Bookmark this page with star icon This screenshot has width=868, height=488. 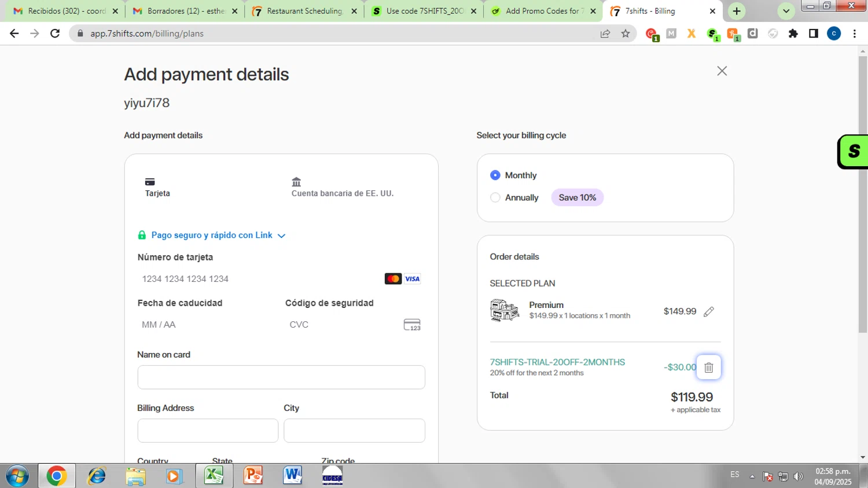(626, 34)
